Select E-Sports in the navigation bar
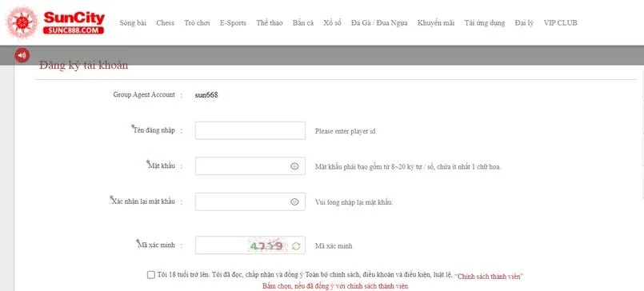 [233, 23]
